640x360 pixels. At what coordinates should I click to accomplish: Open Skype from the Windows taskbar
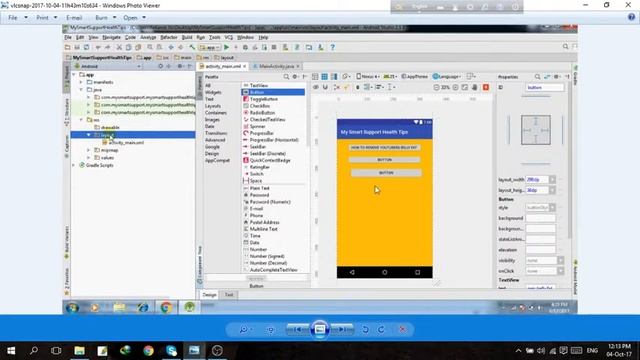[x=171, y=351]
